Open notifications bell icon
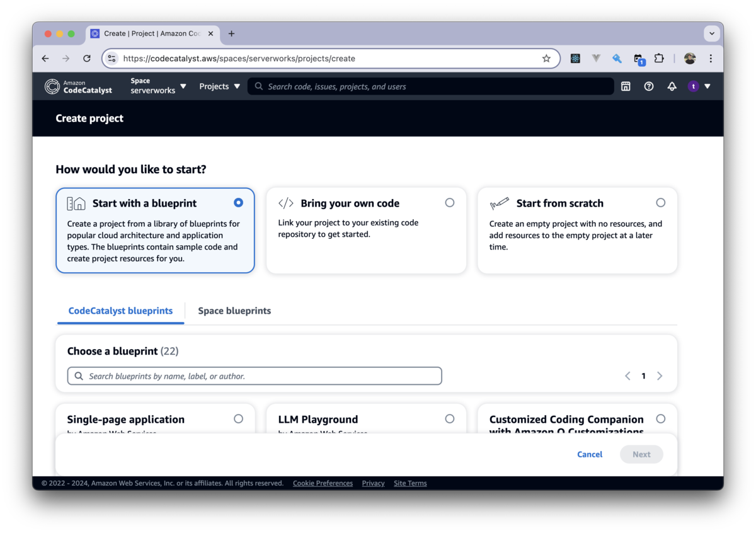The image size is (756, 533). click(x=672, y=86)
